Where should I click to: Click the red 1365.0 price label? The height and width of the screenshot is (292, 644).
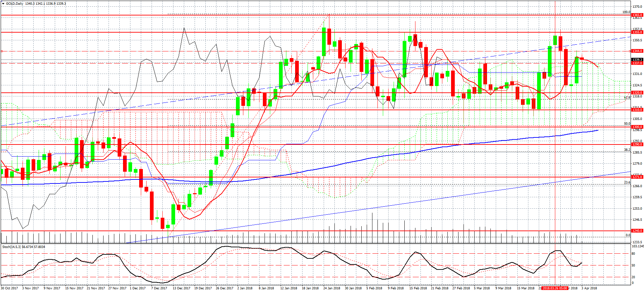pos(637,15)
